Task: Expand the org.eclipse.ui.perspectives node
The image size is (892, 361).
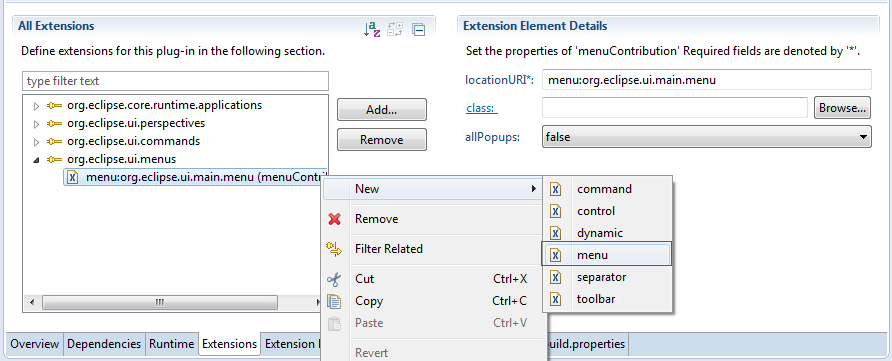Action: pyautogui.click(x=37, y=124)
